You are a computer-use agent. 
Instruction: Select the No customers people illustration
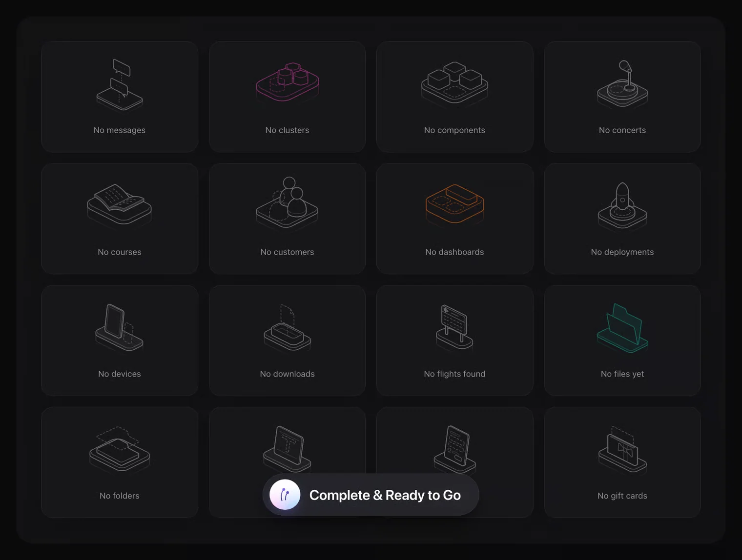(288, 202)
